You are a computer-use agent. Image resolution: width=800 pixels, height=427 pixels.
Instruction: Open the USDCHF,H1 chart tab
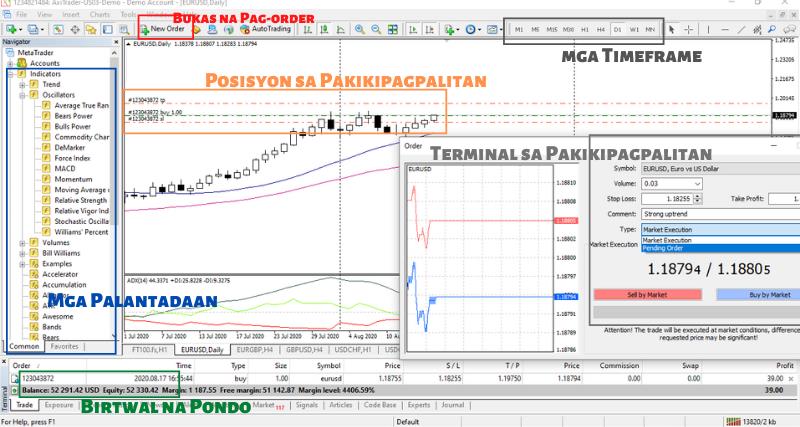click(353, 350)
